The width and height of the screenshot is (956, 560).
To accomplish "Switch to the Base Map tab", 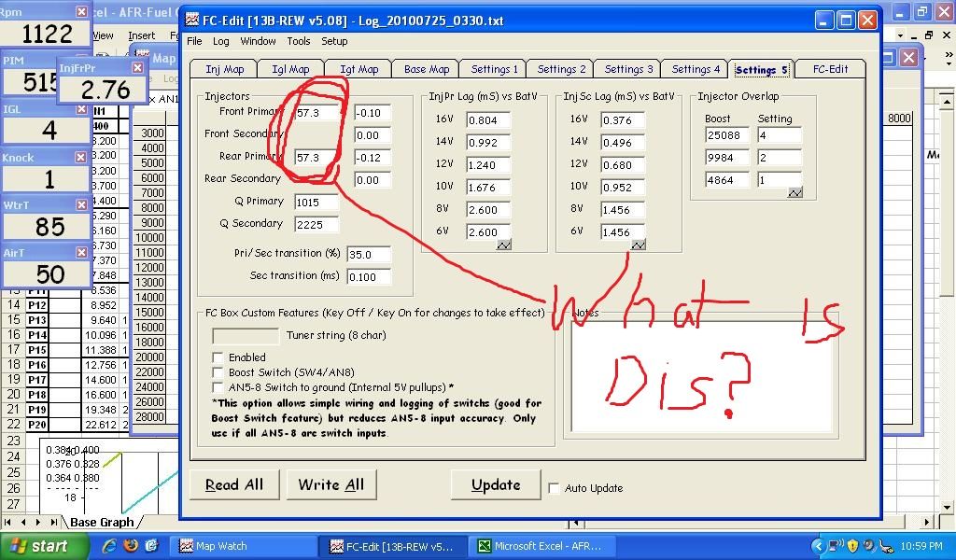I will pyautogui.click(x=426, y=69).
